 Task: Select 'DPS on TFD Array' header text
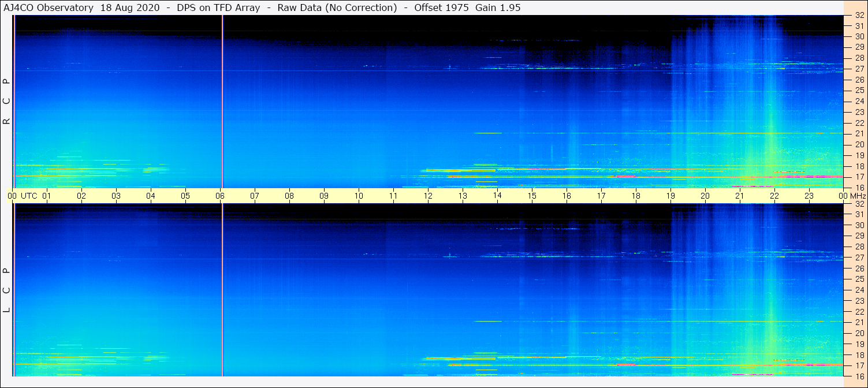[218, 8]
